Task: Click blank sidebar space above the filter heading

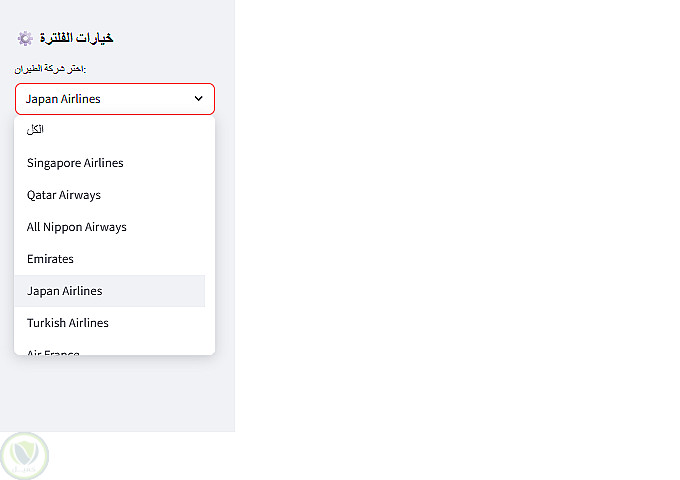Action: (x=115, y=12)
